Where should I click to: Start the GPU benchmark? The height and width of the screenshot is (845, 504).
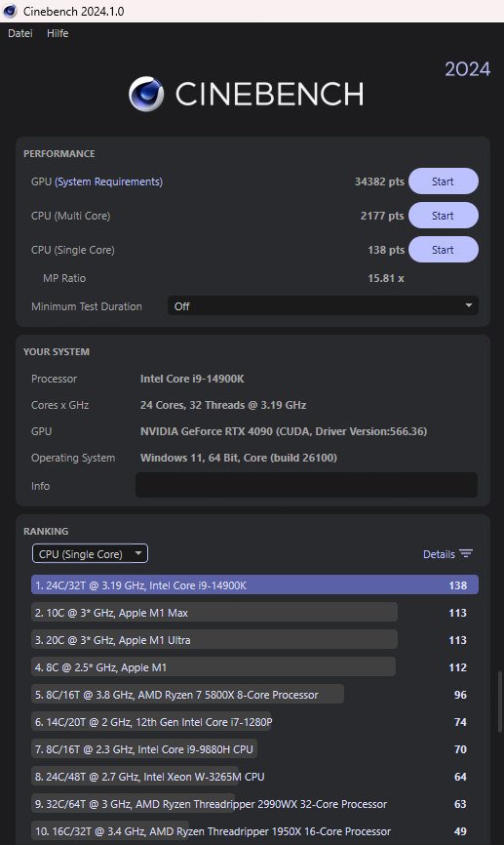[x=444, y=181]
